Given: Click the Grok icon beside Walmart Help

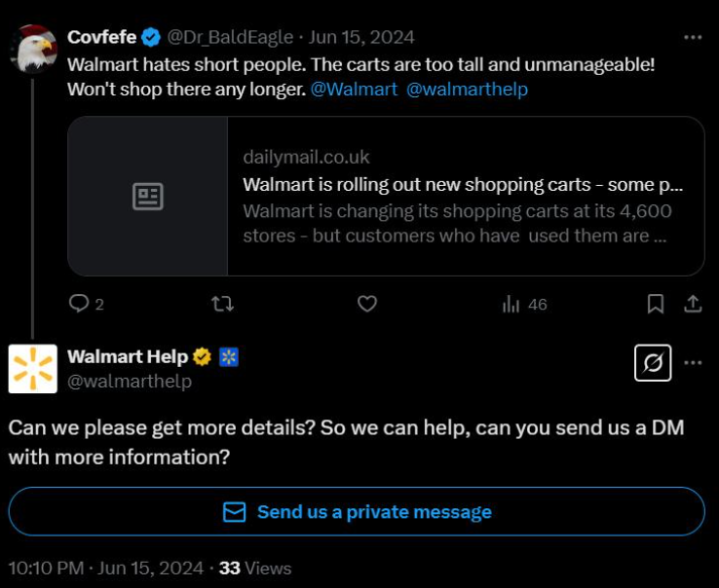Looking at the screenshot, I should click(653, 362).
